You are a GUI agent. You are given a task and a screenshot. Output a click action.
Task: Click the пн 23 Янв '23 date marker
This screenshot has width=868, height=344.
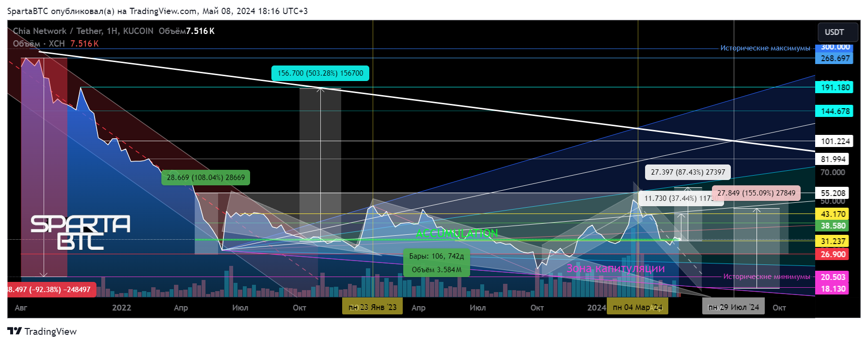click(372, 307)
